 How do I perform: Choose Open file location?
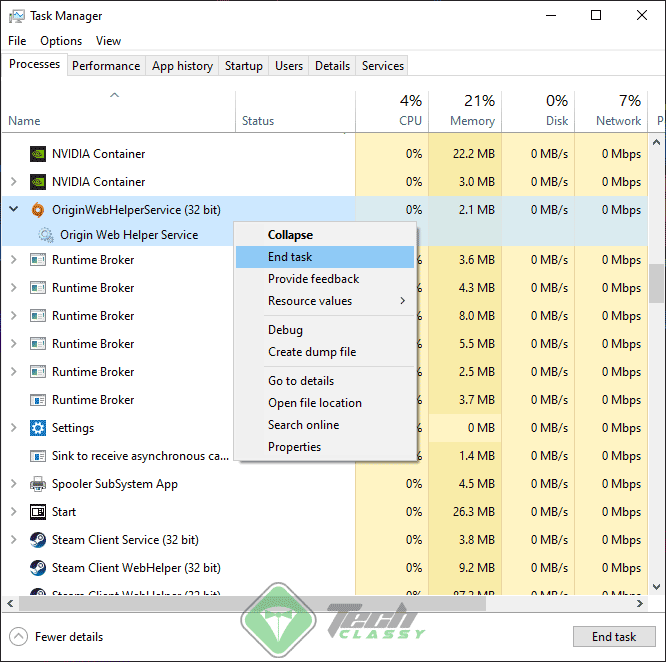point(325,403)
